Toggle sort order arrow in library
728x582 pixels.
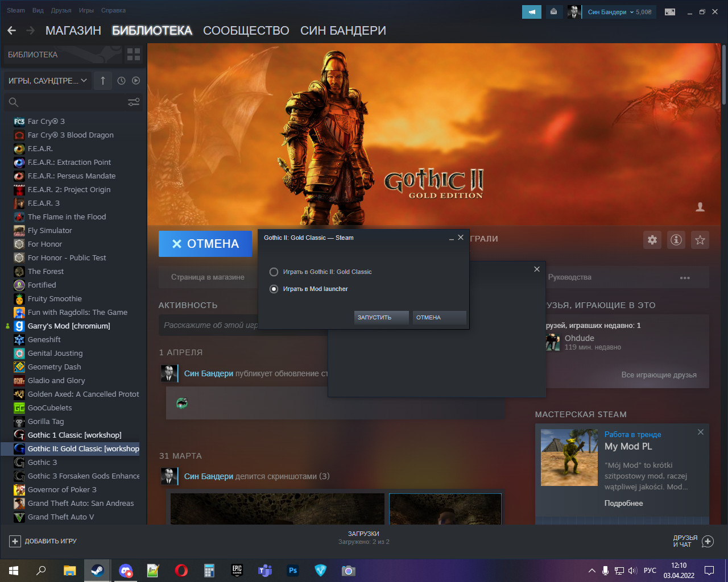coord(103,81)
